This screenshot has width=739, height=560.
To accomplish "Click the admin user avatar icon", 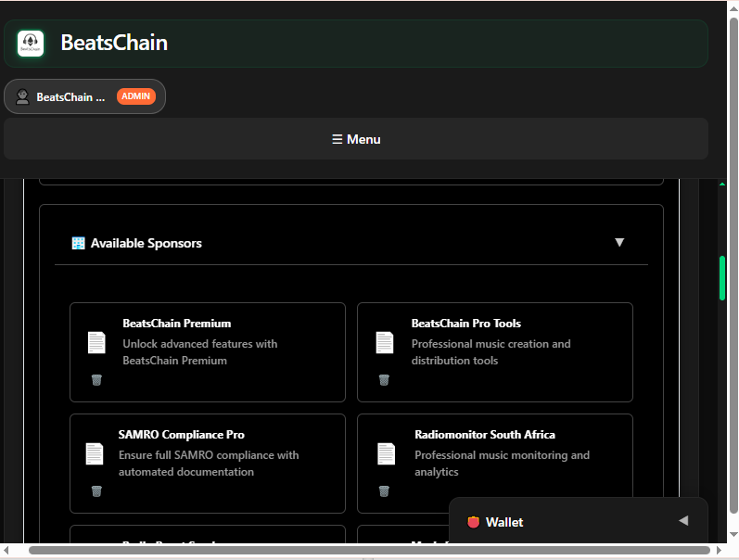I will pyautogui.click(x=22, y=96).
